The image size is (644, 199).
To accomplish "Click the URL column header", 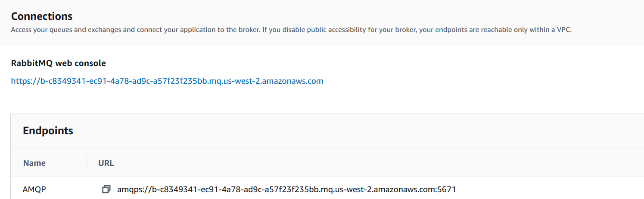I will click(x=106, y=163).
